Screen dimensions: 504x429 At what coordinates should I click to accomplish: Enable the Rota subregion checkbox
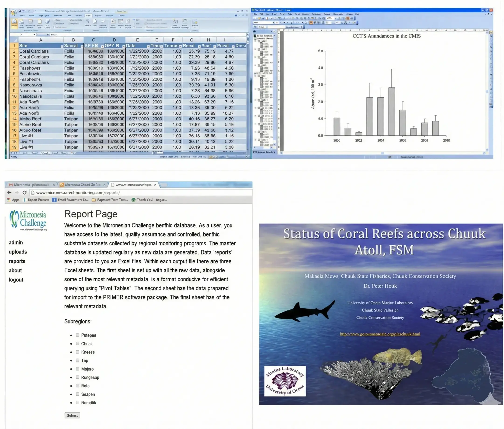coord(77,386)
